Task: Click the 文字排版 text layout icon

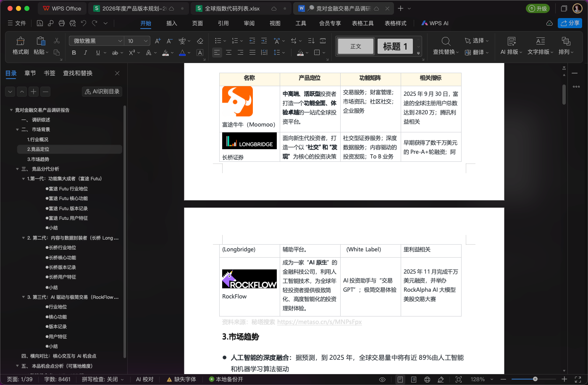Action: [541, 41]
